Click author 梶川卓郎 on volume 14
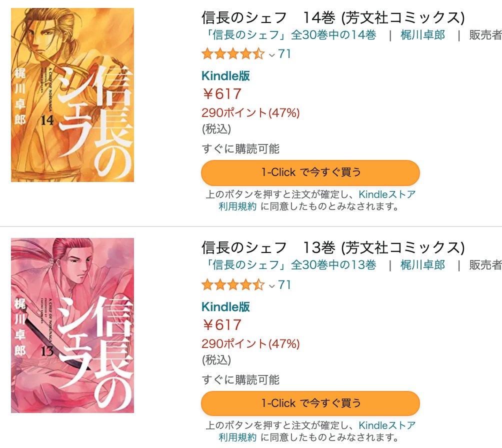 tap(422, 35)
